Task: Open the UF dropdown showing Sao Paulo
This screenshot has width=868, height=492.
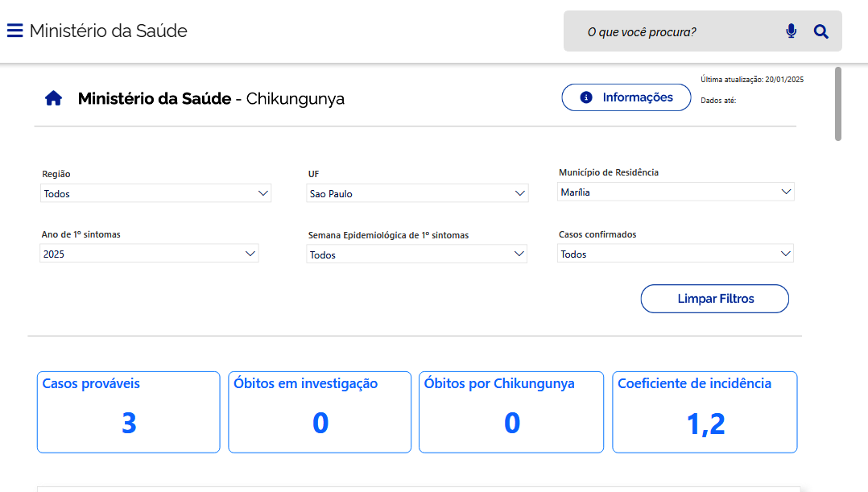Action: click(x=417, y=193)
